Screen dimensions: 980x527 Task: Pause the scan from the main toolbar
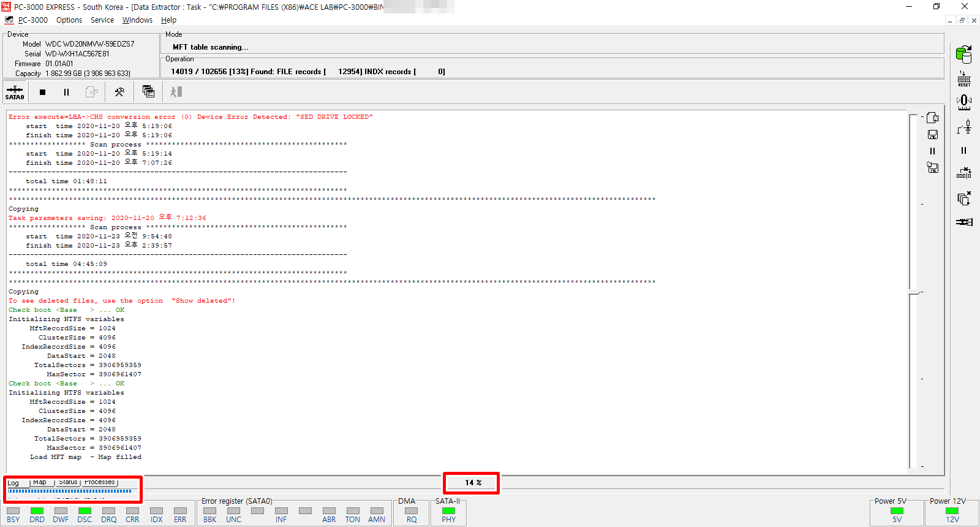pyautogui.click(x=66, y=92)
